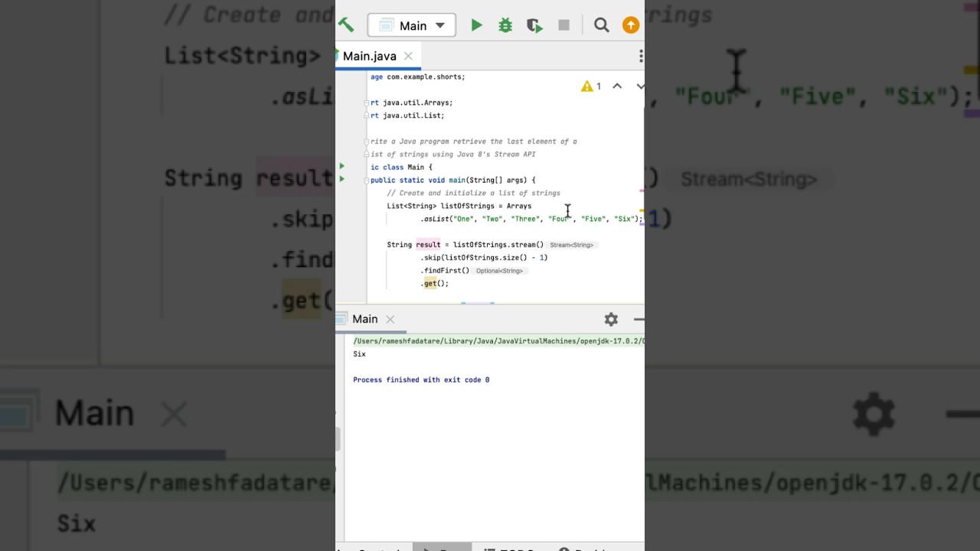
Task: Open Search Everywhere magnifier icon
Action: (602, 25)
